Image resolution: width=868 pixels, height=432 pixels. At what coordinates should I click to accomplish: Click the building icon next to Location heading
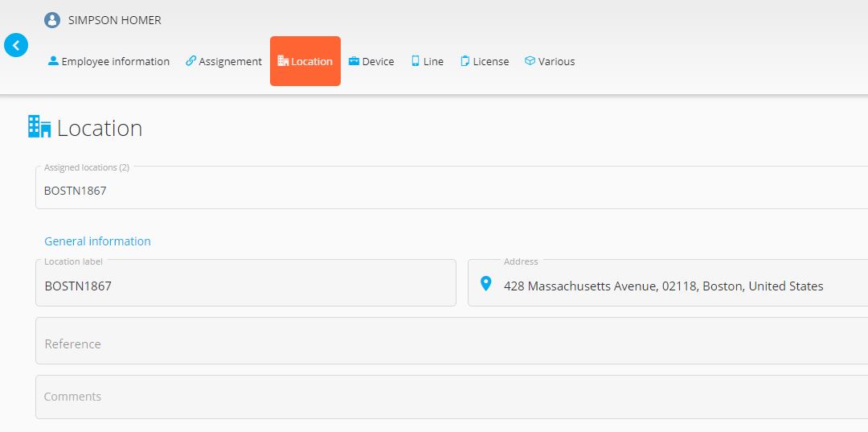[x=39, y=127]
